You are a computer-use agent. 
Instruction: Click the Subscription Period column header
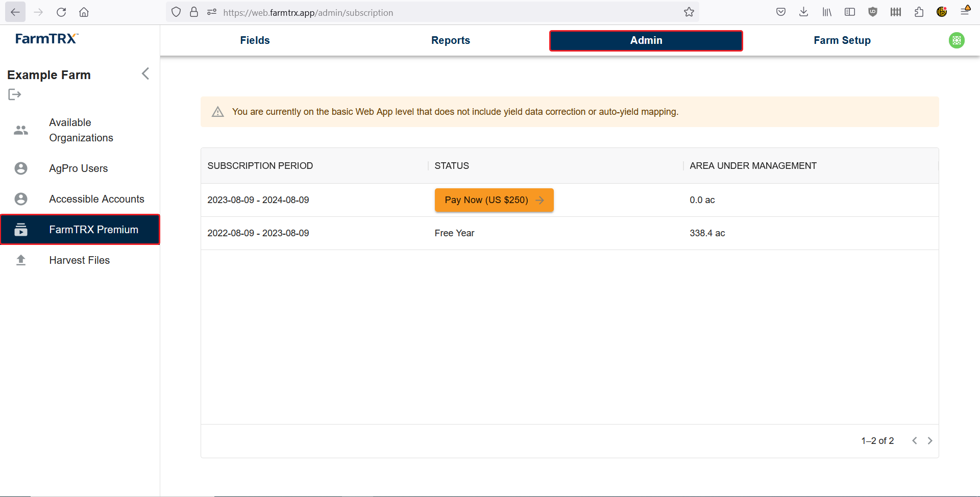(260, 166)
